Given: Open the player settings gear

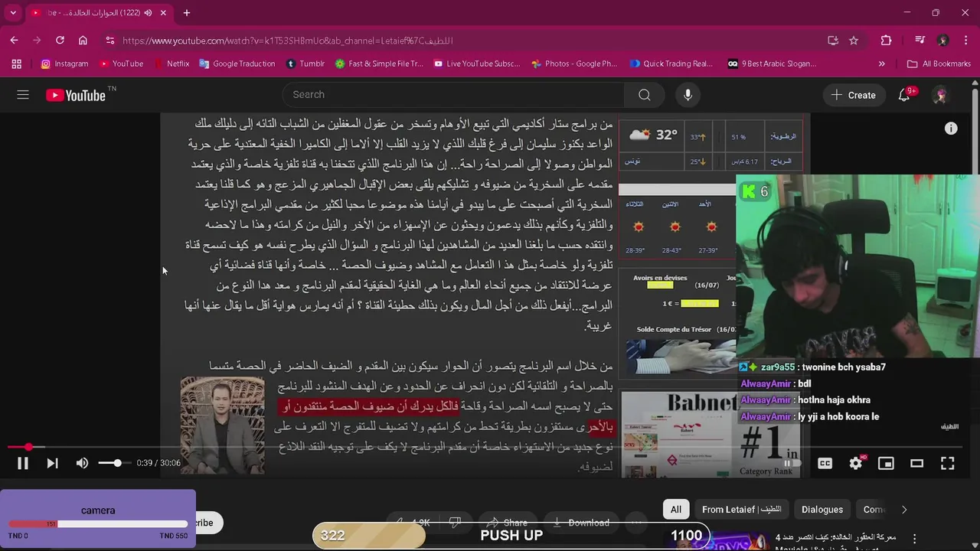Looking at the screenshot, I should click(x=856, y=463).
